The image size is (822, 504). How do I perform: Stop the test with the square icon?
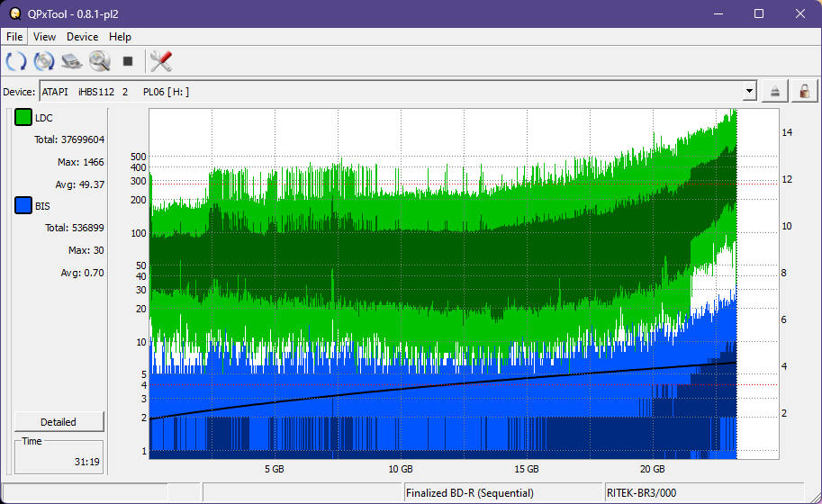[127, 61]
